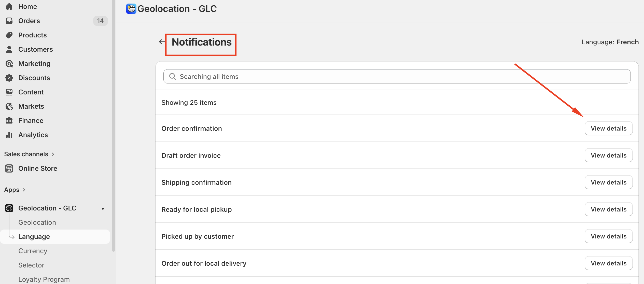View details for Order confirmation
The width and height of the screenshot is (644, 284).
(x=609, y=129)
